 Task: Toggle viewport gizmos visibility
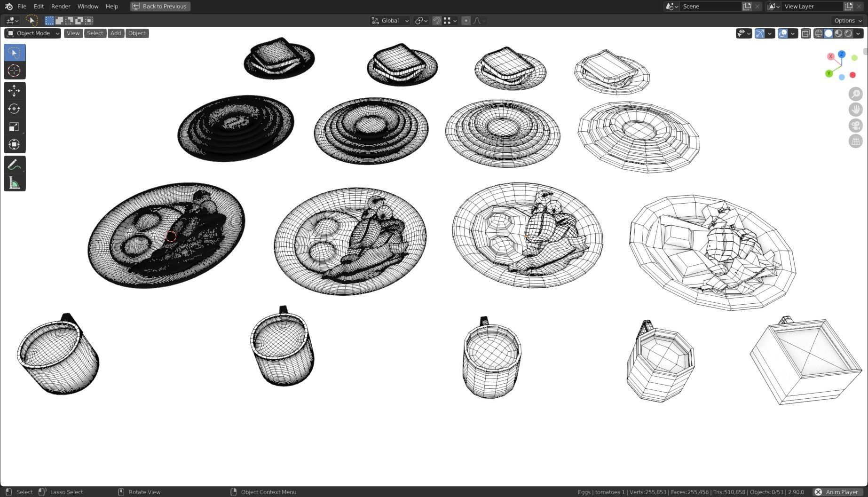(x=759, y=33)
